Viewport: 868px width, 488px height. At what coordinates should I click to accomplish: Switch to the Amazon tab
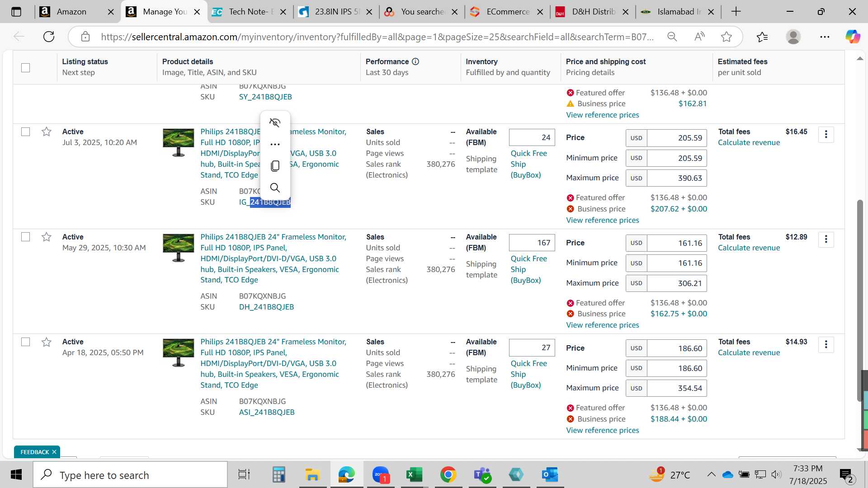77,12
